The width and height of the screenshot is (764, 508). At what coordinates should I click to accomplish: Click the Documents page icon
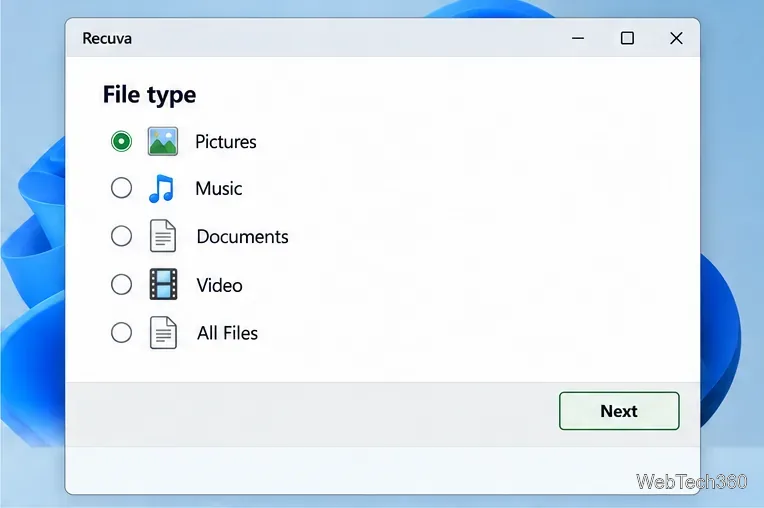(x=163, y=236)
